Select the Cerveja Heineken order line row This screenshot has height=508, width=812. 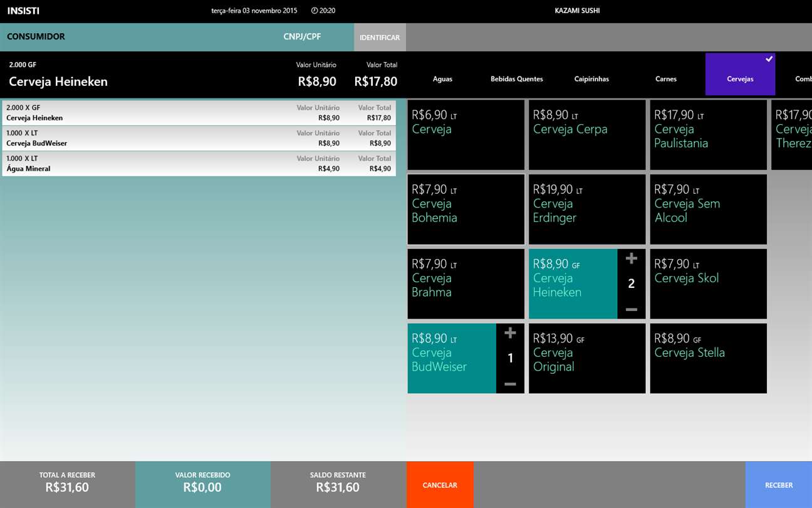coord(199,113)
